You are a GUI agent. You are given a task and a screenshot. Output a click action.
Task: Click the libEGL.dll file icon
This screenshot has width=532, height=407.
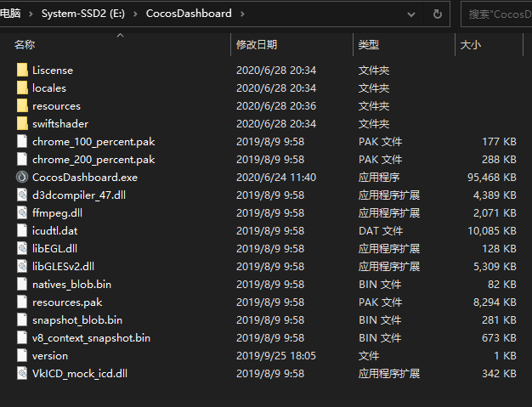[x=22, y=249]
